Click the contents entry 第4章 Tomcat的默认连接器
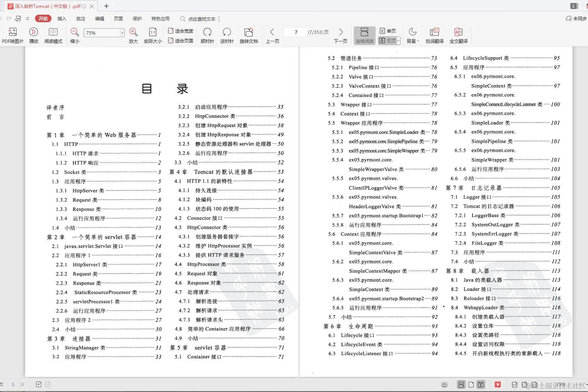Image resolution: width=588 pixels, height=392 pixels. [226, 172]
